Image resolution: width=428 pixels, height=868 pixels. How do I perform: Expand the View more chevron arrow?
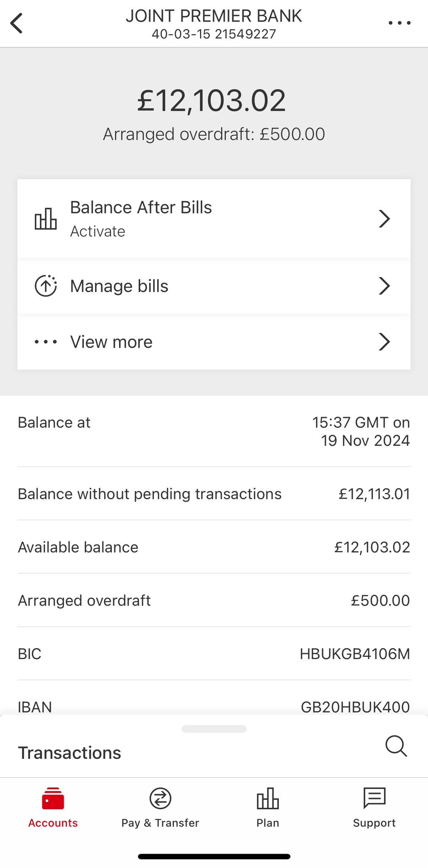384,342
